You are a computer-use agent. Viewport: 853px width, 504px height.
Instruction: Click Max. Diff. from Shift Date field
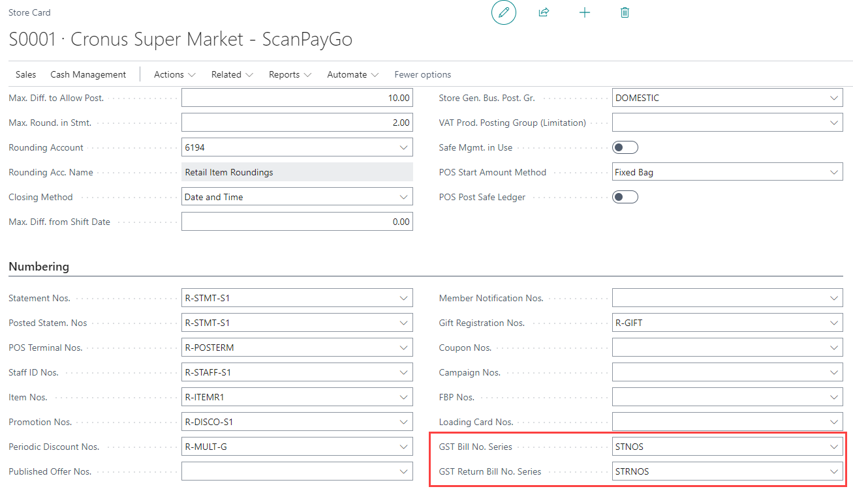(297, 222)
